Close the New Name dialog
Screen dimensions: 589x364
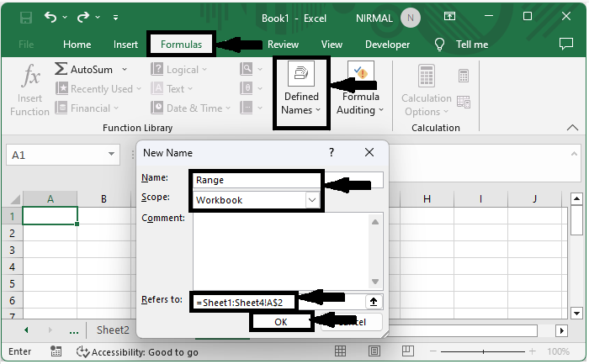[369, 152]
